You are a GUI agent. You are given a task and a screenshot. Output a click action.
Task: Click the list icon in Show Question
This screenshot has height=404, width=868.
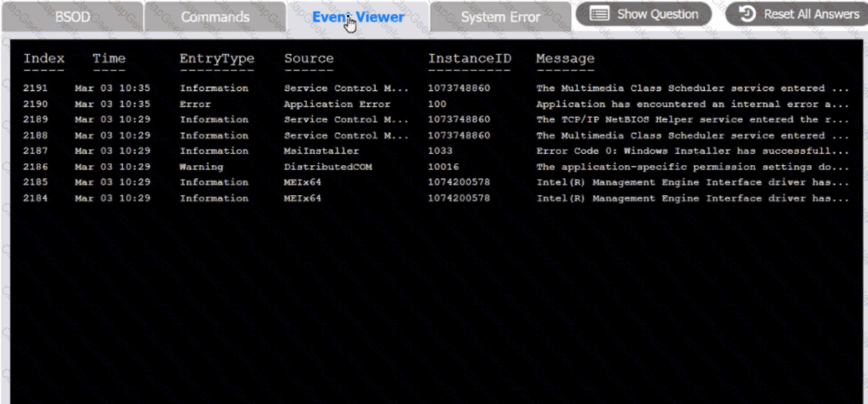tap(599, 14)
